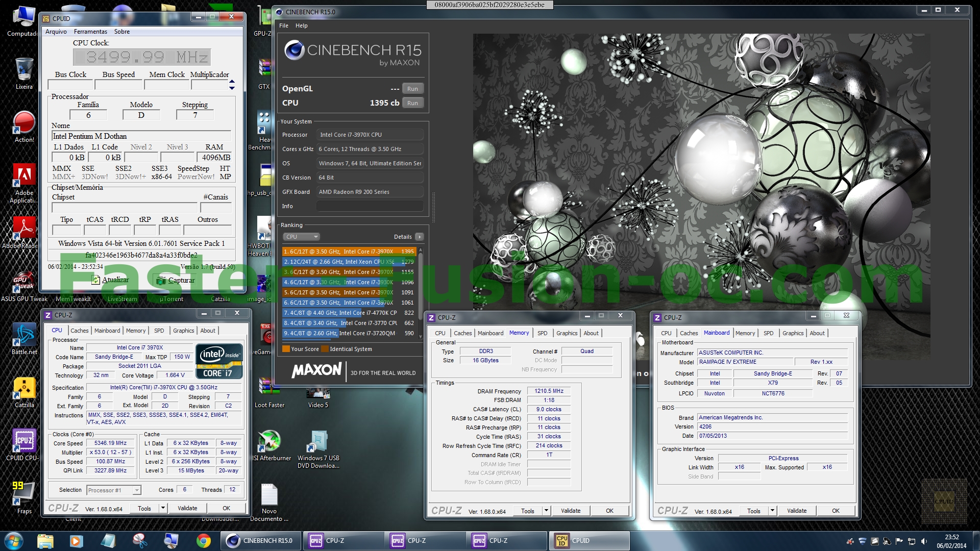Launch MSI Afterburner desktop icon

271,445
